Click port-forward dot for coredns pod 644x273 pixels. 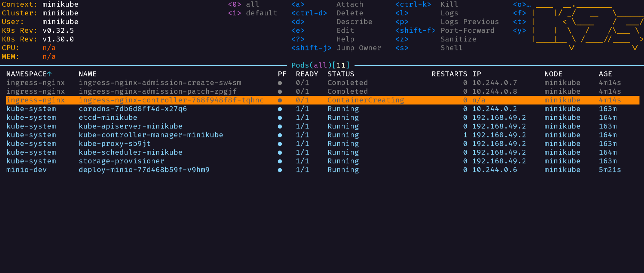click(x=280, y=109)
